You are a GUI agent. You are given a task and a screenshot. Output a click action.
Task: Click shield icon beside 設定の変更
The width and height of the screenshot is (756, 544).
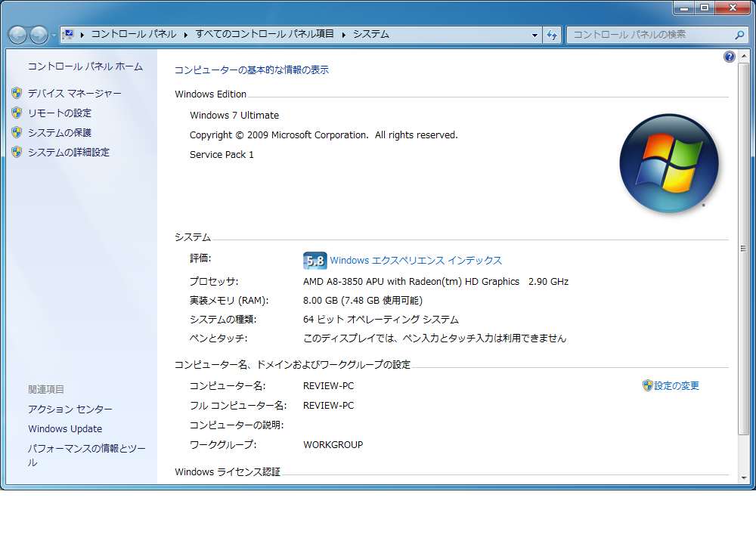(648, 385)
